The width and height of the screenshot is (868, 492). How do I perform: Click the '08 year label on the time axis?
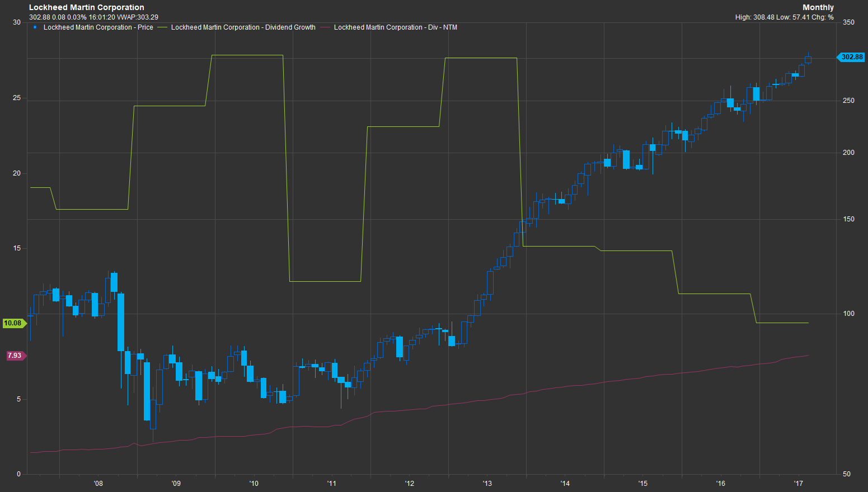point(98,484)
